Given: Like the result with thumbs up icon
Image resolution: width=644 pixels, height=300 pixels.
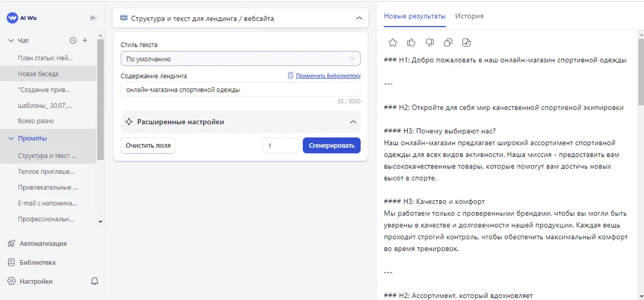Looking at the screenshot, I should [x=411, y=42].
